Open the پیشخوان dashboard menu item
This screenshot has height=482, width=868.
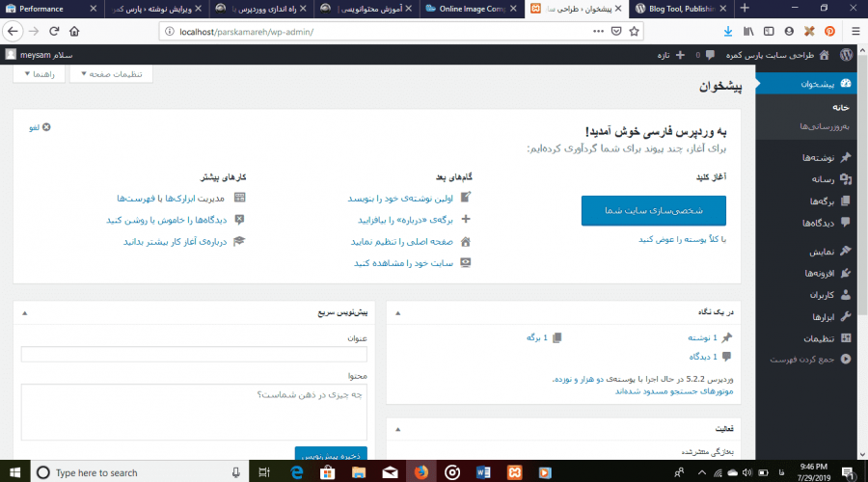click(806, 84)
